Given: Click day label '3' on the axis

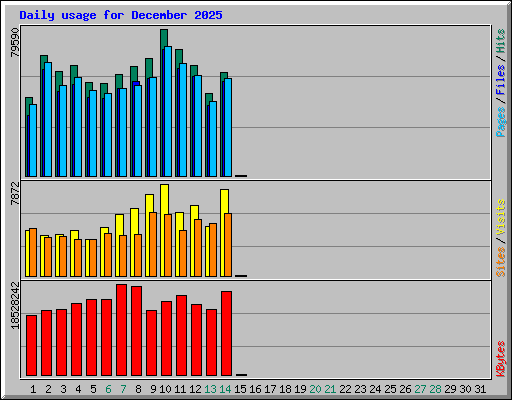Looking at the screenshot, I should (x=63, y=389).
